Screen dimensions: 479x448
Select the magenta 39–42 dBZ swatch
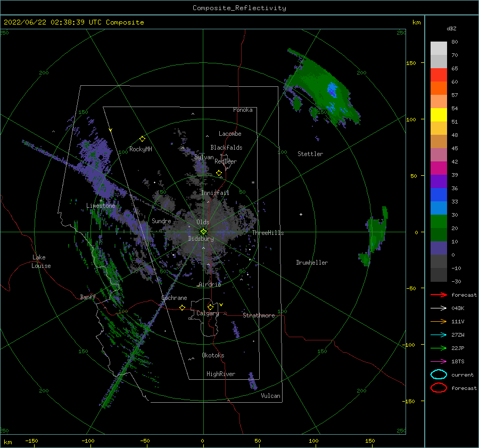(439, 168)
